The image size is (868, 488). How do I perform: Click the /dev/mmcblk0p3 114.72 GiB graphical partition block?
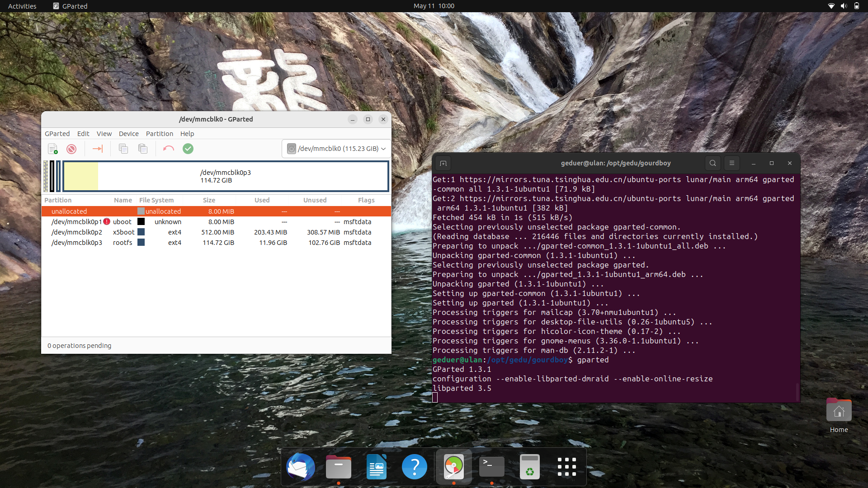click(226, 176)
